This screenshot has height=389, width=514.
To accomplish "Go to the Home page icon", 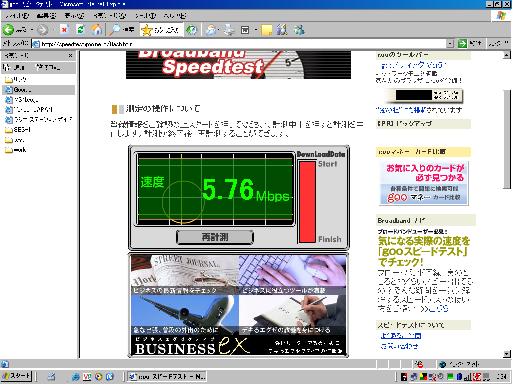I will (96, 30).
